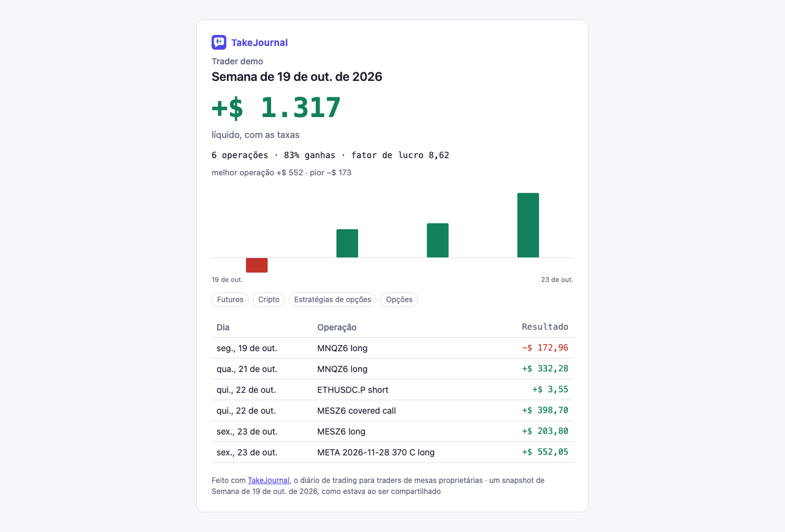
Task: Click the 19 de out. chart axis label
Action: click(x=228, y=279)
